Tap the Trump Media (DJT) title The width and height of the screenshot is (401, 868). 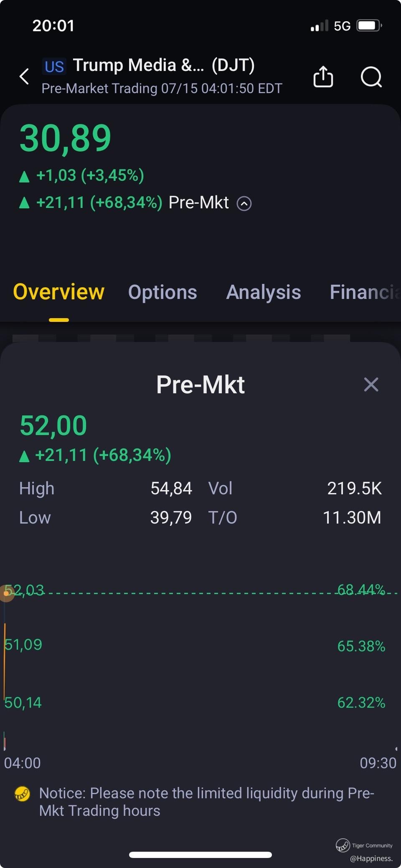click(x=164, y=65)
